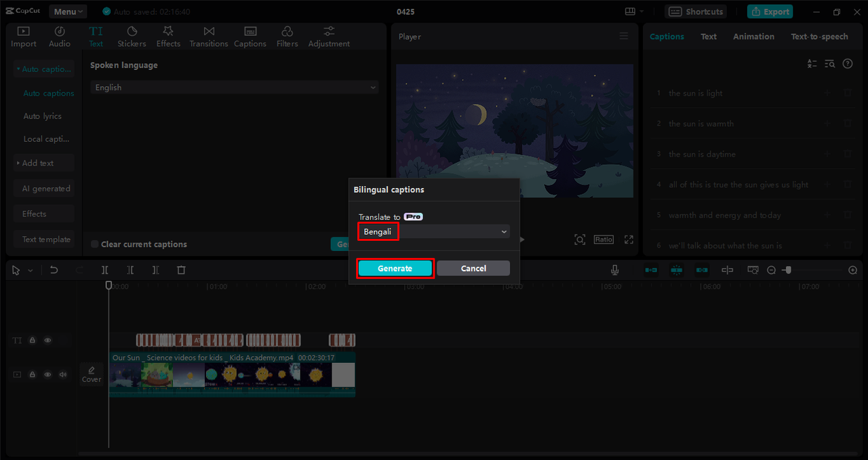Open the Audio tab
Image resolution: width=868 pixels, height=460 pixels.
pyautogui.click(x=60, y=37)
